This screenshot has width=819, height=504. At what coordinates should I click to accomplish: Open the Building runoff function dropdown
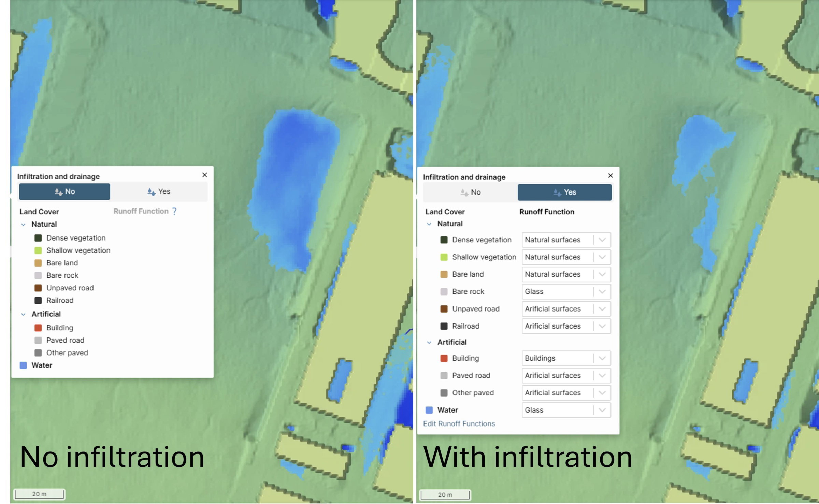566,358
